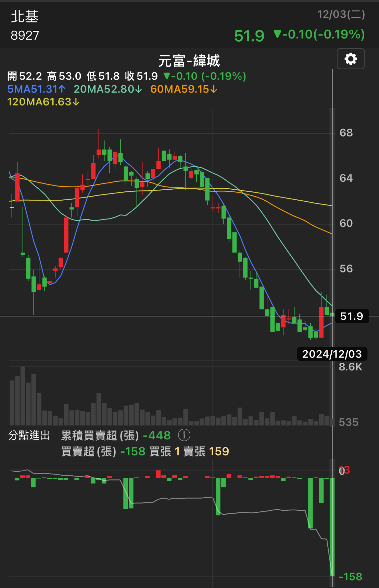Tap the high price 高 53.0
This screenshot has width=379, height=588.
(x=64, y=76)
